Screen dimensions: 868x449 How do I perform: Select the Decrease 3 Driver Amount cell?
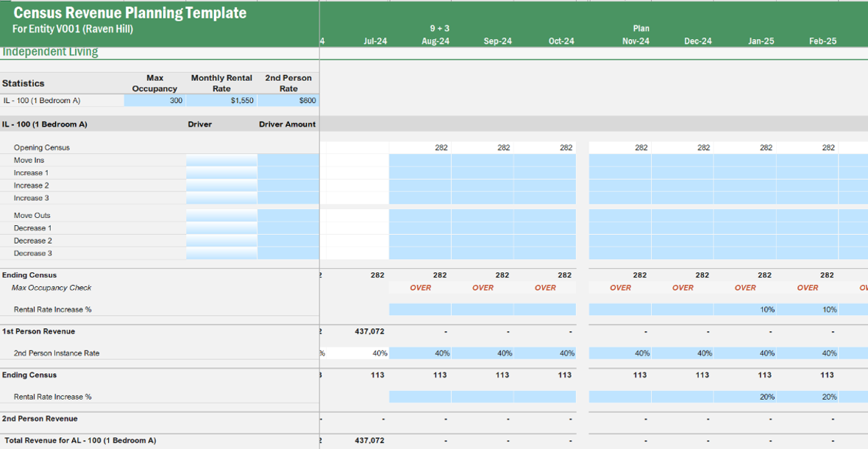[x=288, y=253]
